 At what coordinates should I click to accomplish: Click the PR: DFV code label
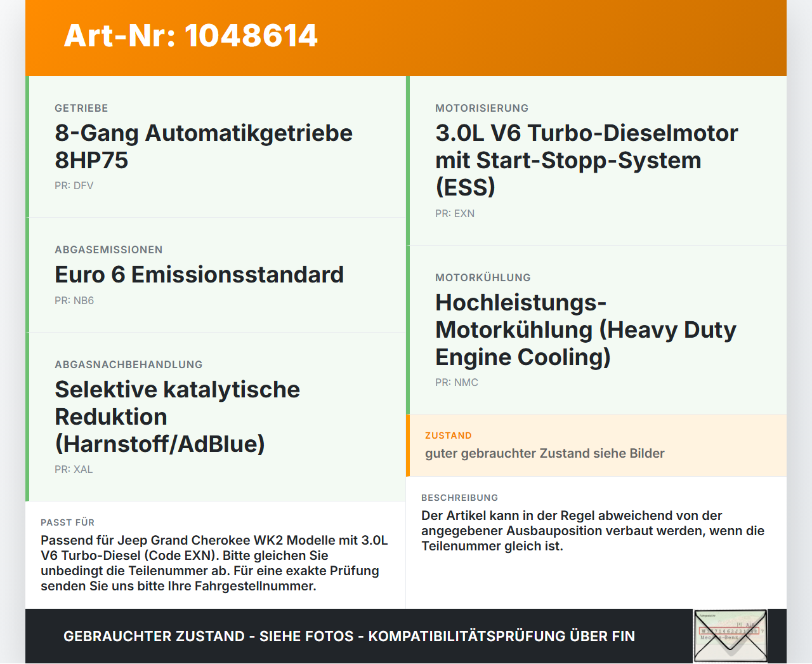pyautogui.click(x=74, y=186)
